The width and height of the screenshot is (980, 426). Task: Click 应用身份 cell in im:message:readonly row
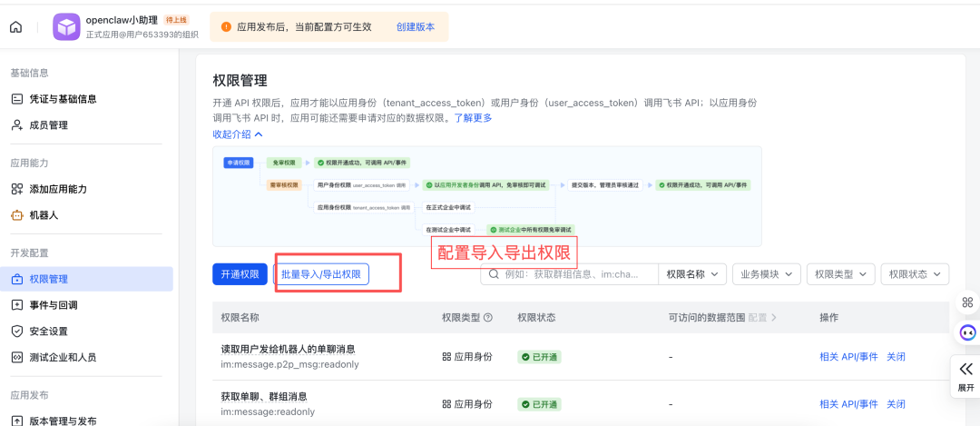(467, 404)
